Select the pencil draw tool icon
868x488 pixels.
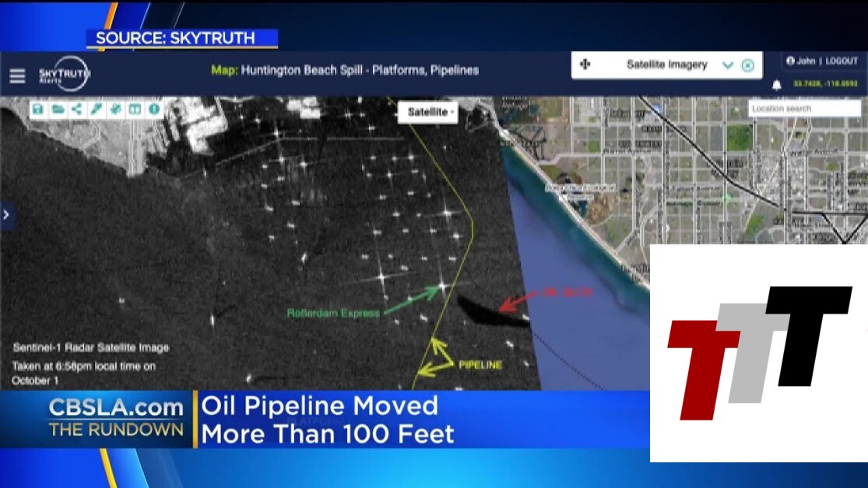point(96,110)
